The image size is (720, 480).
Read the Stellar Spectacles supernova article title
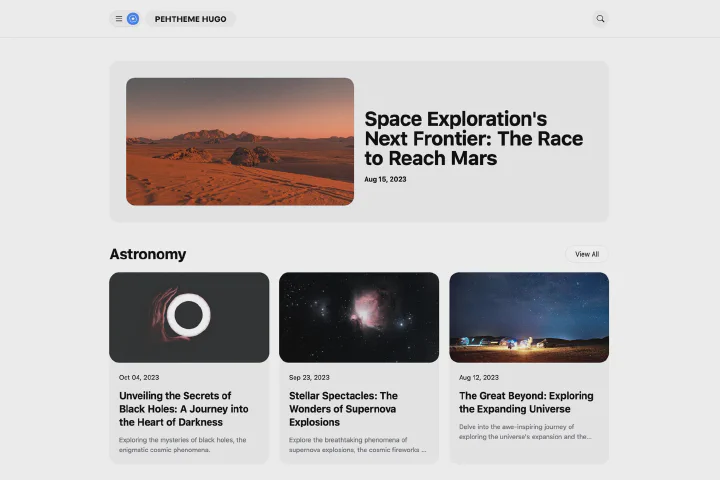point(344,409)
